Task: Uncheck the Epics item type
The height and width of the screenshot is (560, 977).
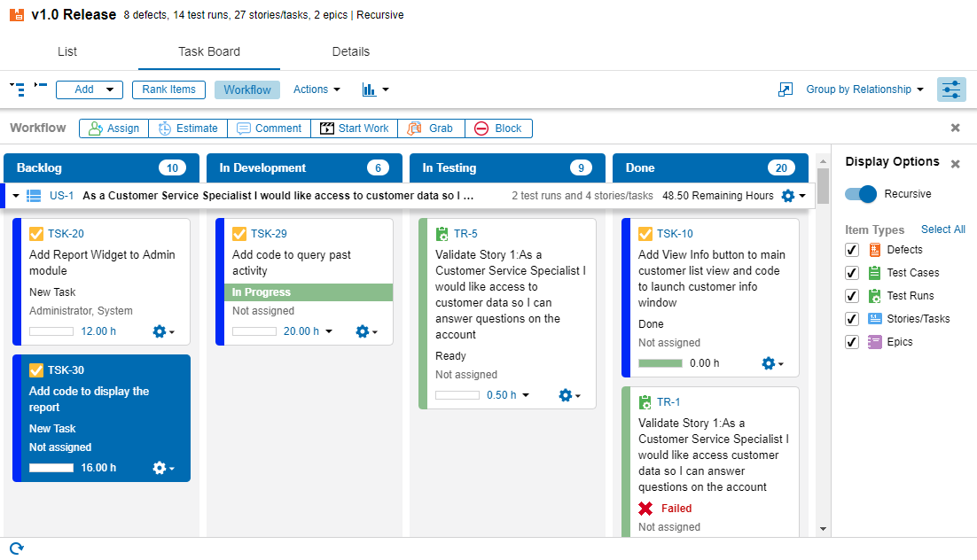Action: [851, 341]
